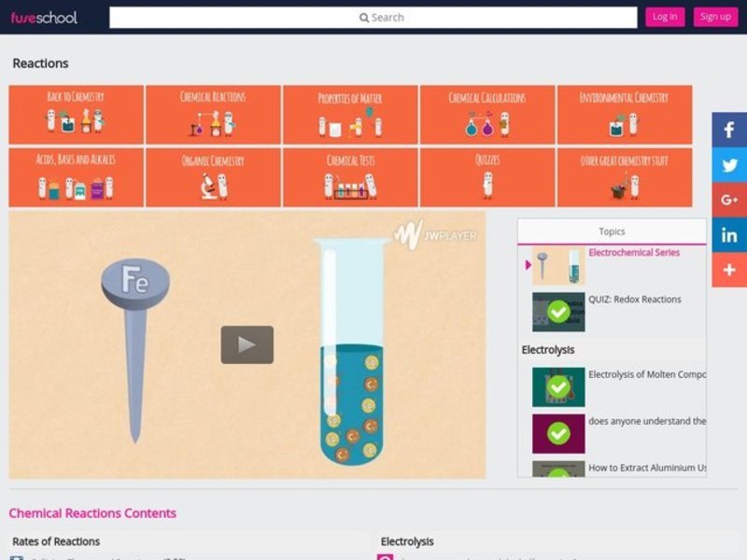Viewport: 747px width, 560px height.
Task: Share the page on Twitter
Action: pyautogui.click(x=729, y=165)
